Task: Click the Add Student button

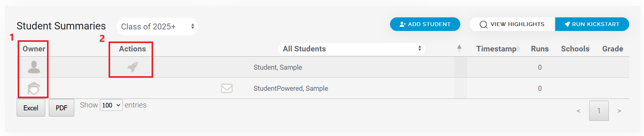Action: [425, 24]
